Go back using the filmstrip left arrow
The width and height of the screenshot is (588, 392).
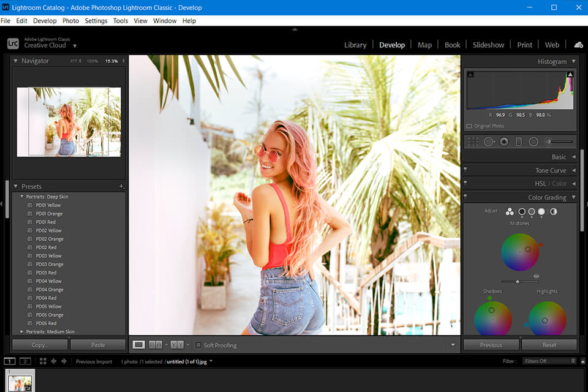point(54,361)
